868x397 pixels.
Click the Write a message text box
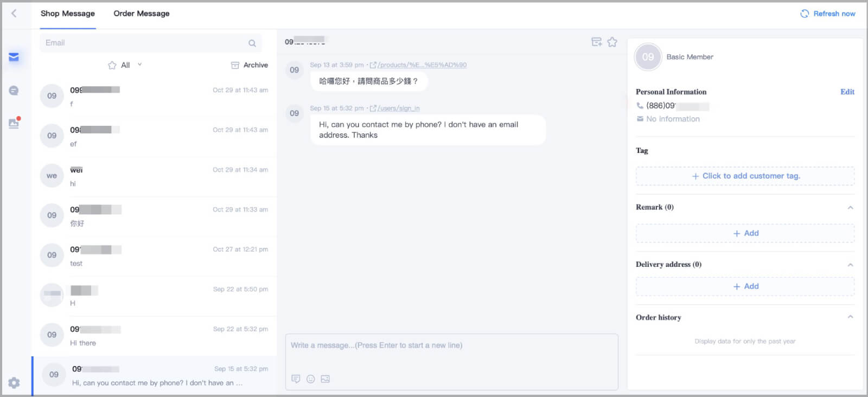tap(451, 362)
